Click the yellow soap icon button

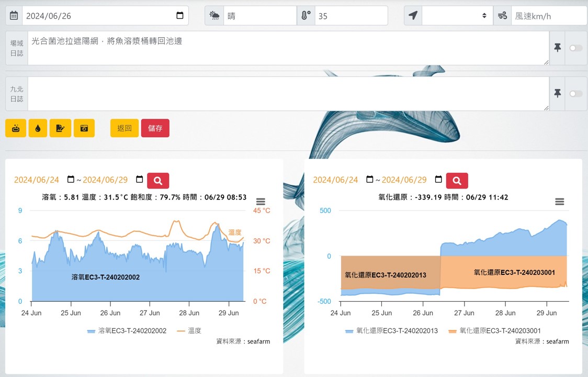point(16,128)
